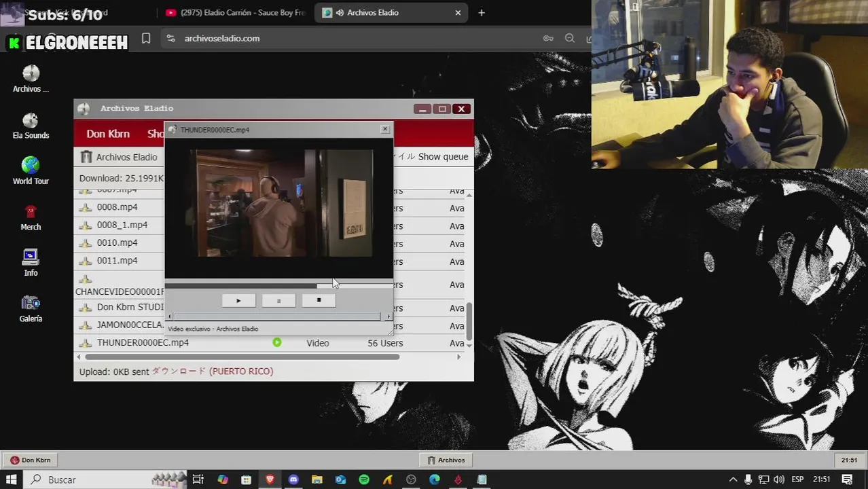868x489 pixels.
Task: Click the player scrollbar left arrow
Action: coord(170,316)
